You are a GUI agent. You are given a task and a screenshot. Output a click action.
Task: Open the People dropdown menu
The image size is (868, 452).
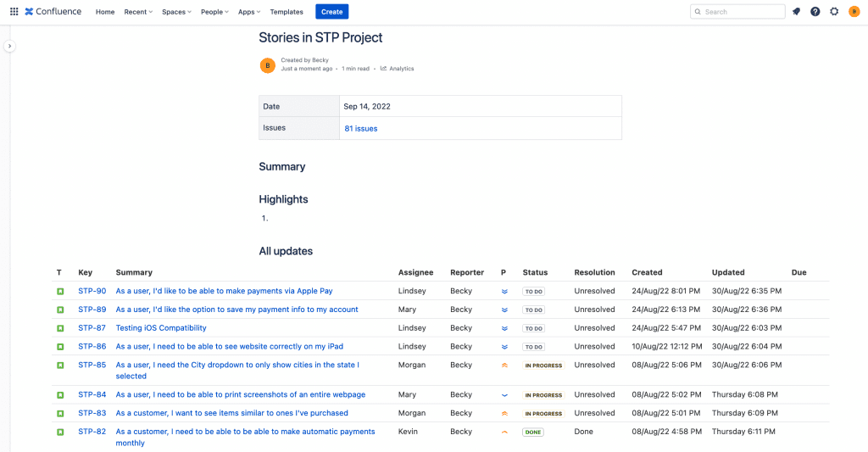214,12
